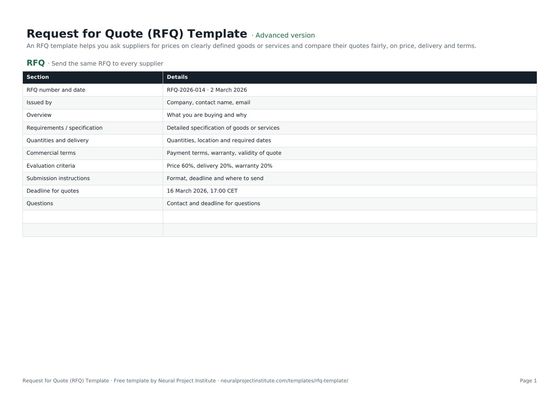This screenshot has height=396, width=560.
Task: Select the 'Overview' cell
Action: (x=92, y=115)
